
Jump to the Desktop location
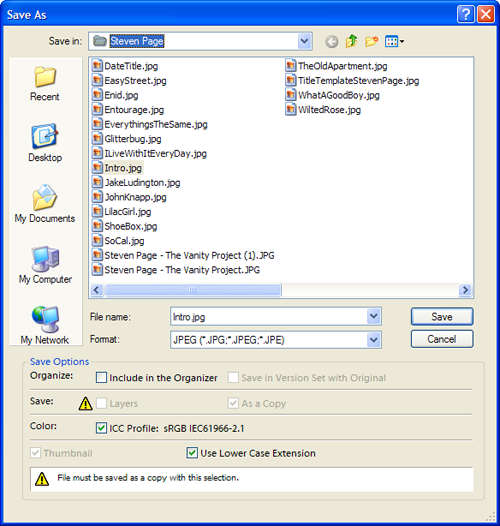[45, 143]
